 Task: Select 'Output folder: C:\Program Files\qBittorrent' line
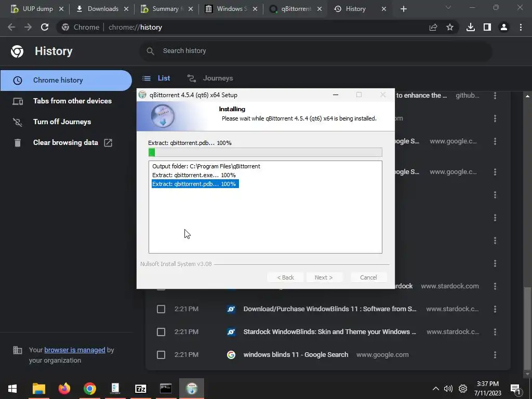click(206, 166)
